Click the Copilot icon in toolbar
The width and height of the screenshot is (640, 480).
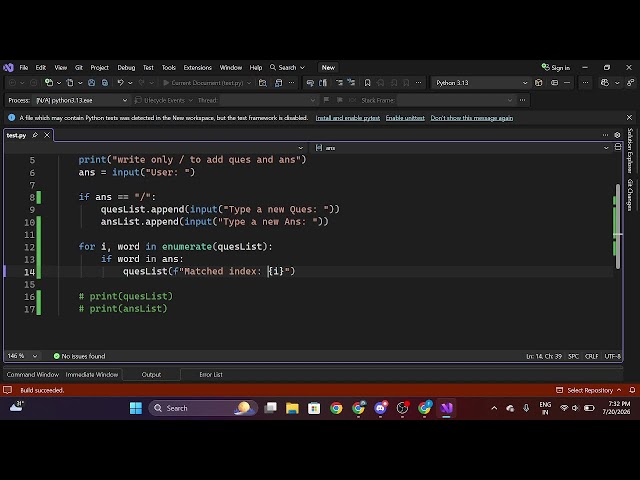pyautogui.click(x=605, y=83)
